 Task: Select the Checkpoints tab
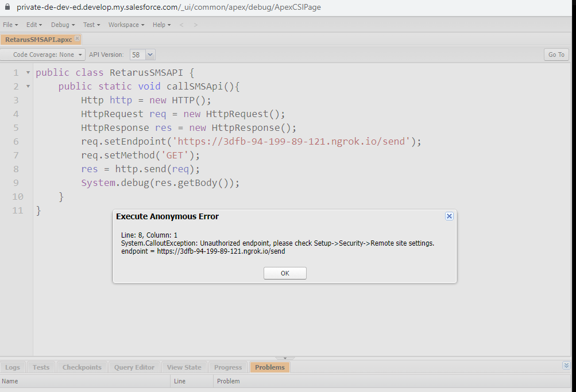(x=82, y=367)
